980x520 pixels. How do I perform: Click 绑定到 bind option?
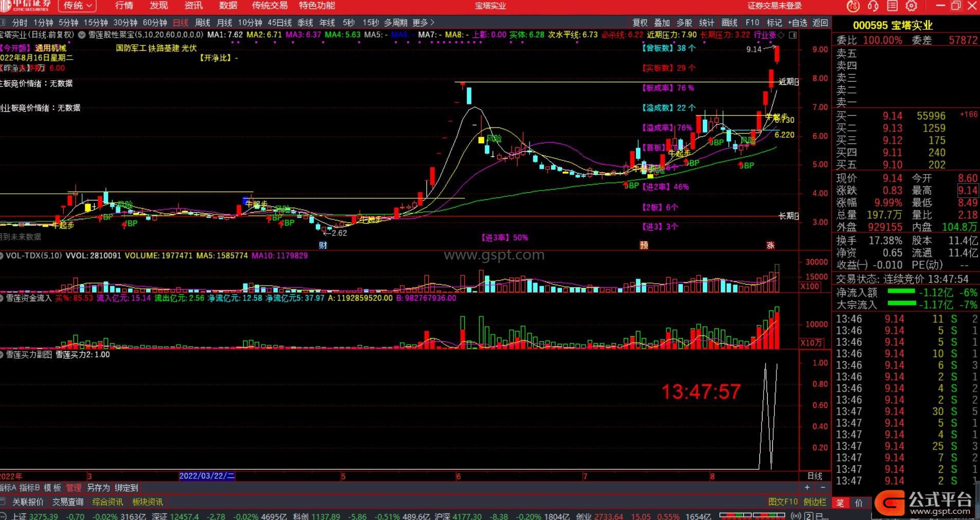point(126,488)
